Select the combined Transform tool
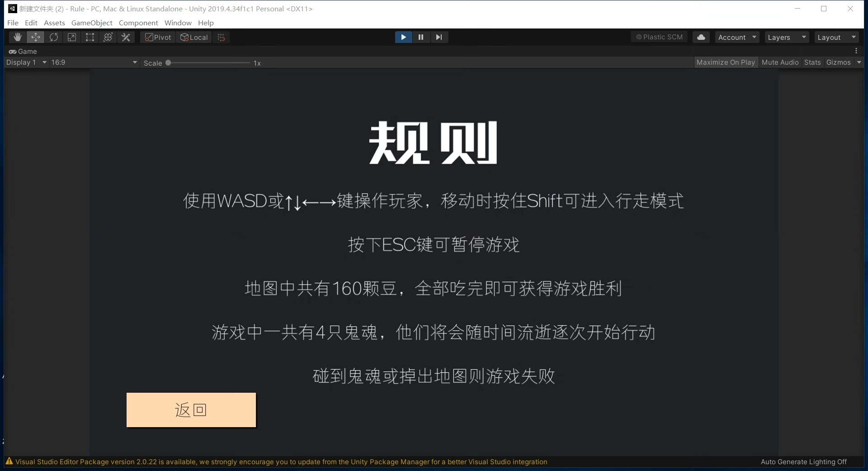 (108, 37)
